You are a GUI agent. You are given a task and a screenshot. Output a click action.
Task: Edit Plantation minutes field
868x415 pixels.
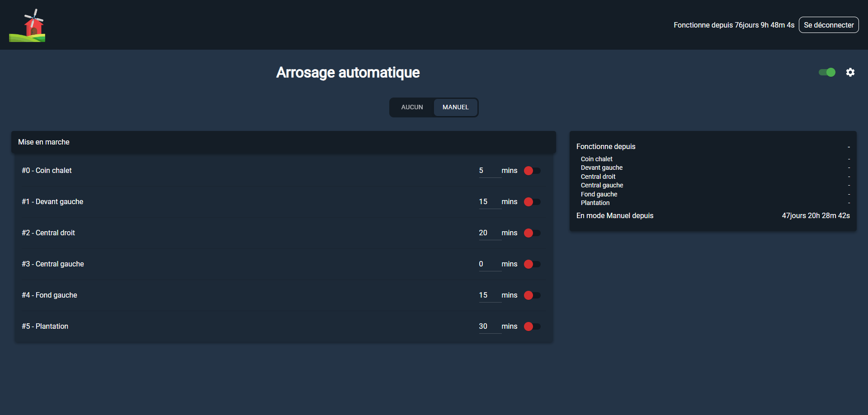(x=490, y=326)
